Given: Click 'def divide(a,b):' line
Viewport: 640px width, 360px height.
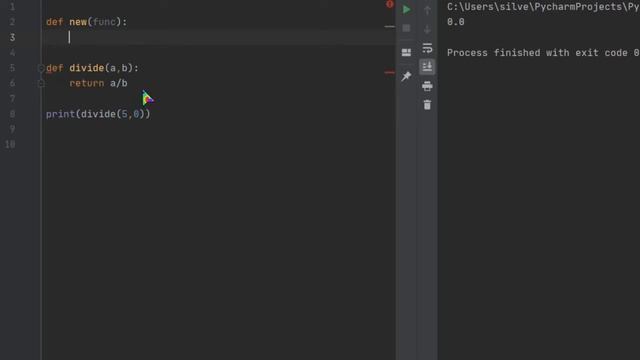Looking at the screenshot, I should pos(92,68).
